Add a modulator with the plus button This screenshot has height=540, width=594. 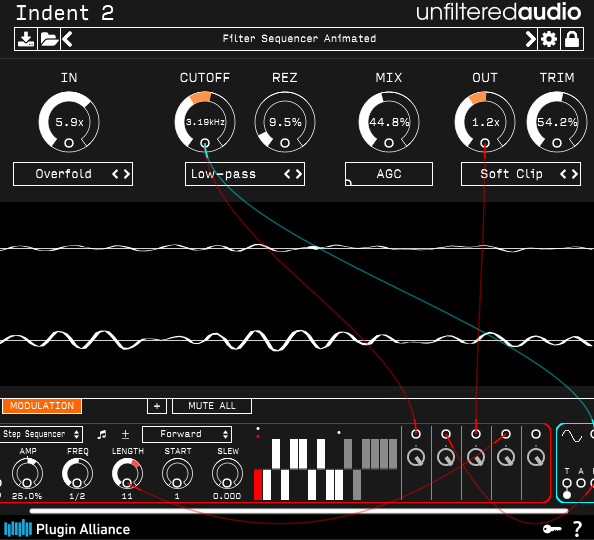157,406
